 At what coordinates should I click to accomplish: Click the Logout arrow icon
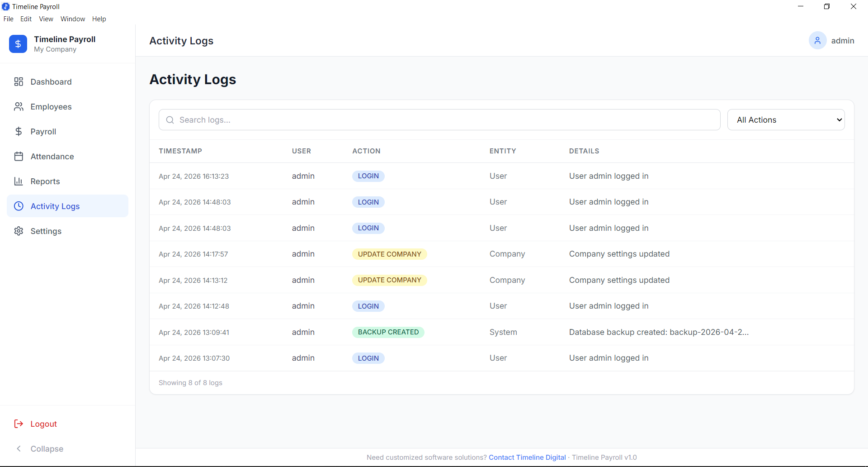[x=19, y=424]
